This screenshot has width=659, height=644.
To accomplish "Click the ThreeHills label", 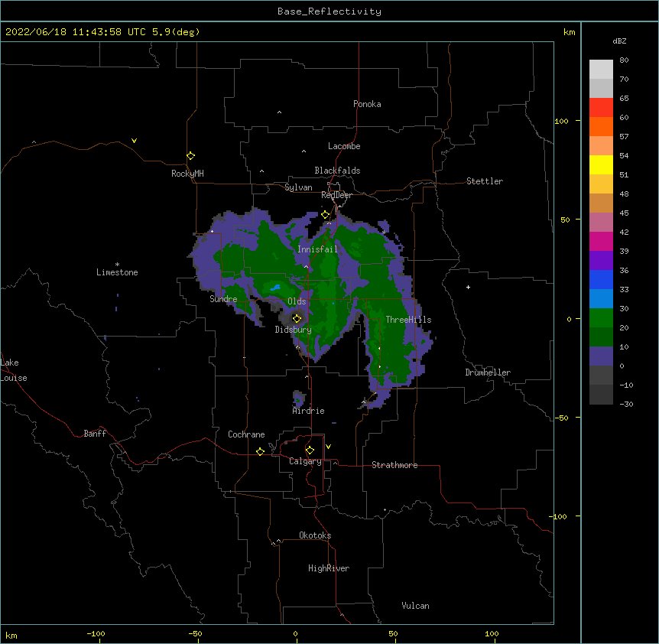I will [409, 320].
